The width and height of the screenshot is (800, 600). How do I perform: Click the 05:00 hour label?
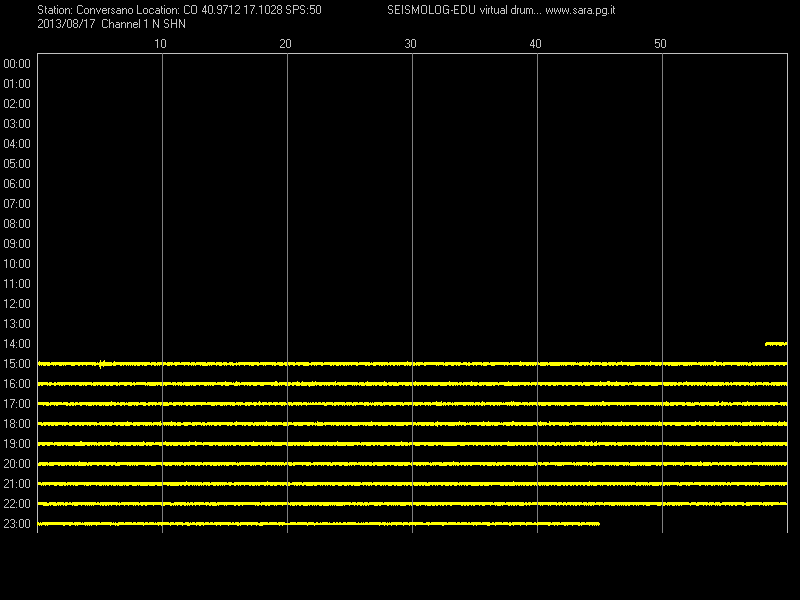17,164
